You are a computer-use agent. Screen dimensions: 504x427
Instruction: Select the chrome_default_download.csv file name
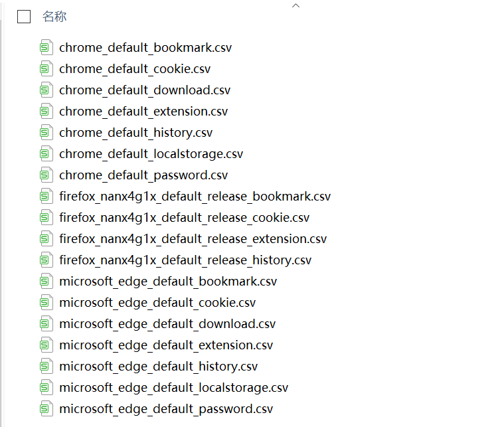coord(145,90)
